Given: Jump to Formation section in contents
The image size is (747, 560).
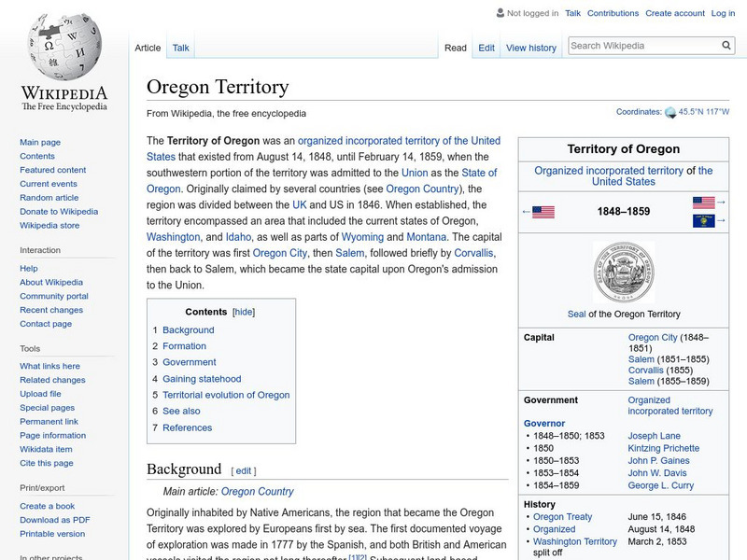Looking at the screenshot, I should pos(184,345).
